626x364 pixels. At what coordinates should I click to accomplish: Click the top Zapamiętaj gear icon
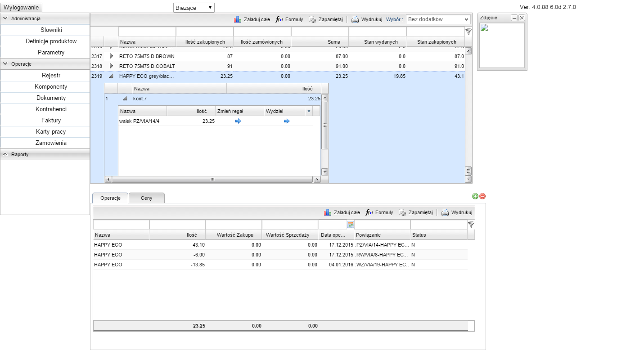(312, 19)
